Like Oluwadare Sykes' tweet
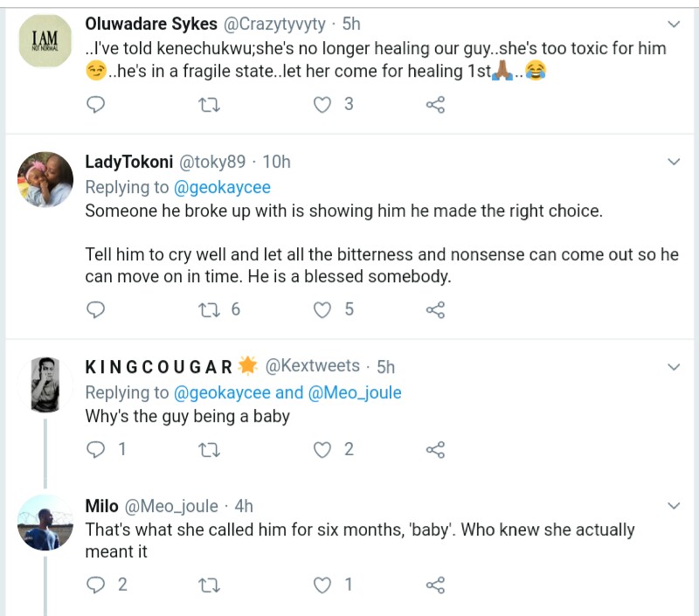Viewport: 699px width, 616px height. click(323, 105)
